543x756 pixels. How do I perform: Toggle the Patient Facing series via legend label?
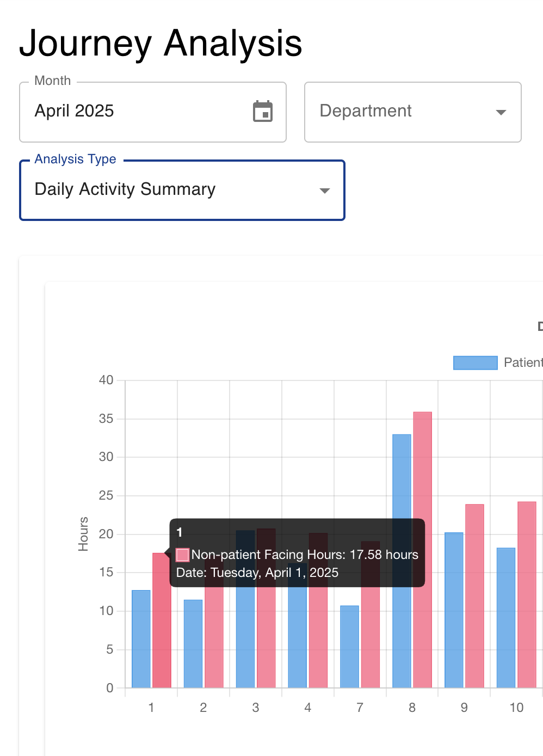523,362
